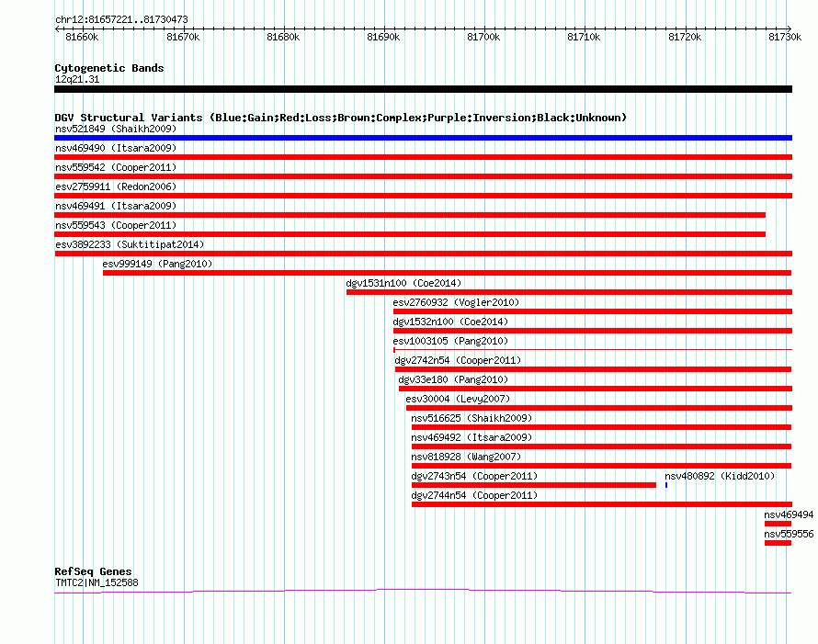Select the blue nsv521849 gain bar

tap(423, 138)
